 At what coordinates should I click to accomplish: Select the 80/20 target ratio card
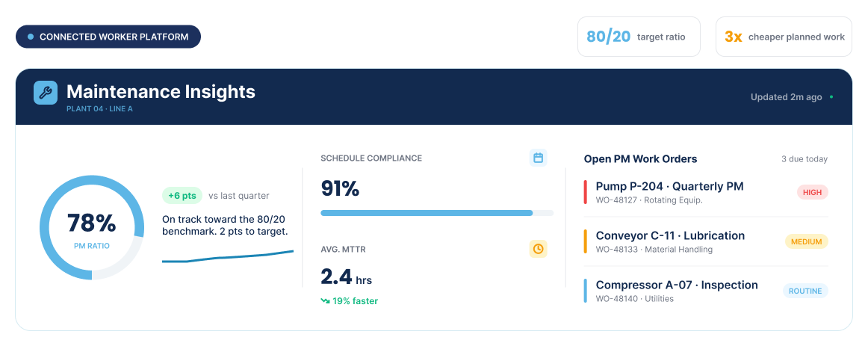(x=639, y=37)
